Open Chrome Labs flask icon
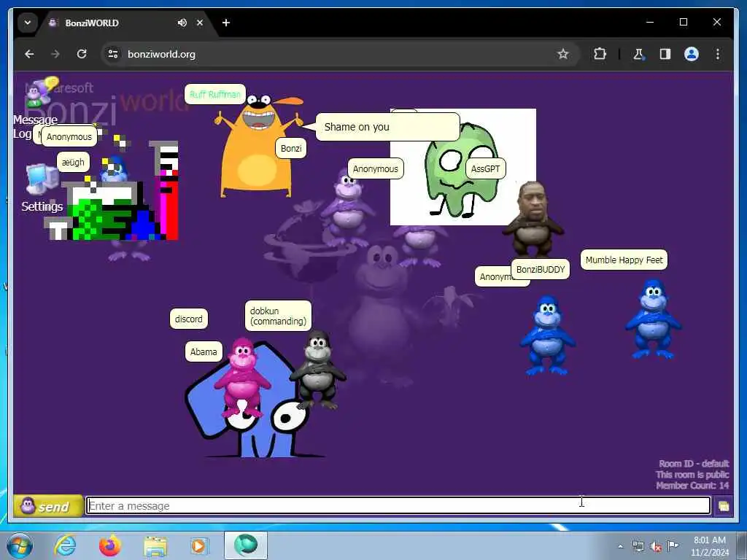The image size is (747, 560). (x=638, y=54)
